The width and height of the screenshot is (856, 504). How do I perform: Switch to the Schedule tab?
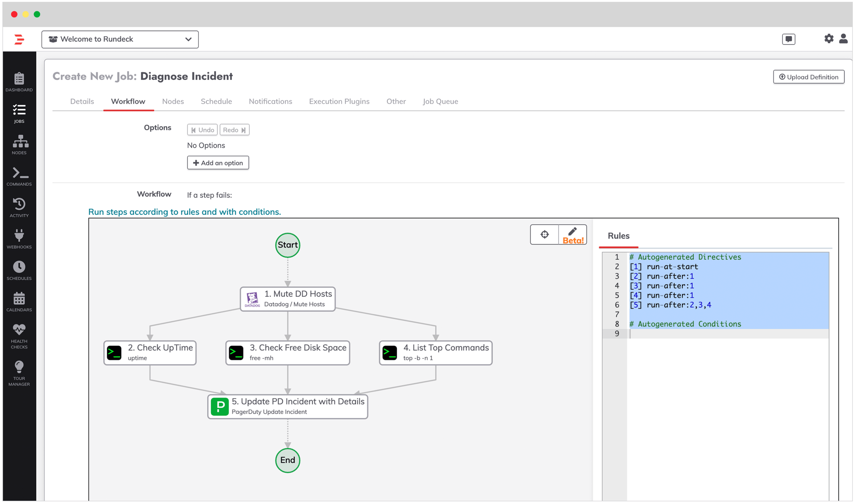[x=216, y=101]
